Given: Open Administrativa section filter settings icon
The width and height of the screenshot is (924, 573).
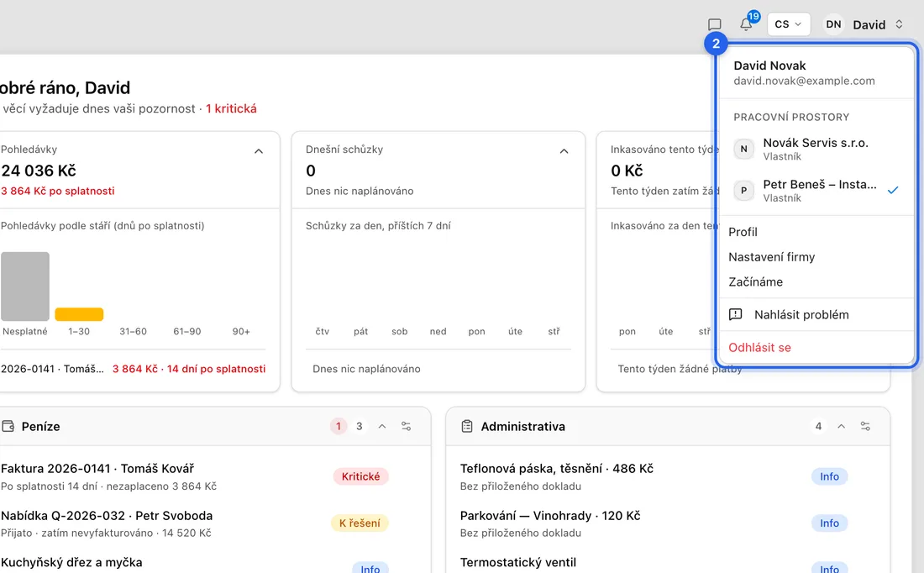Looking at the screenshot, I should tap(865, 426).
